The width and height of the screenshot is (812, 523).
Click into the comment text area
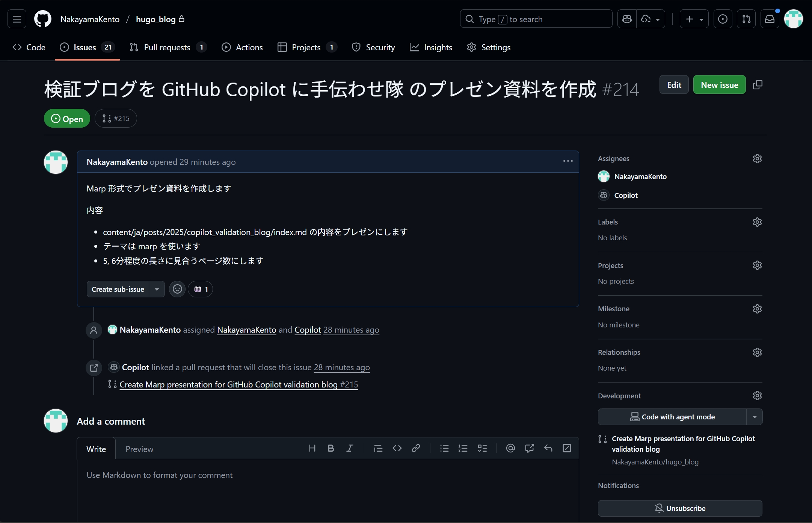(x=327, y=488)
